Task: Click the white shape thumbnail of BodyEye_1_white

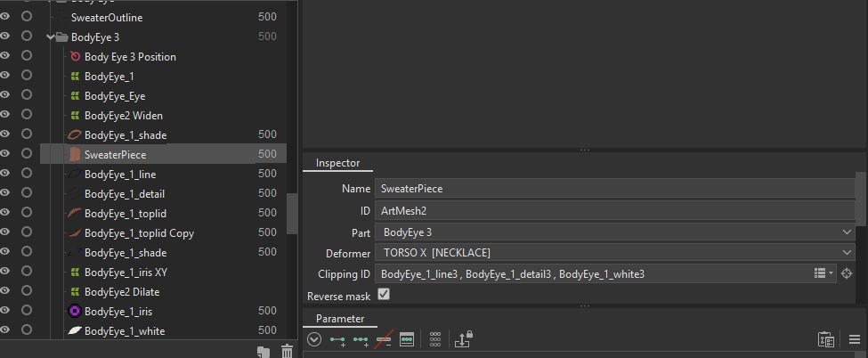Action: pos(75,331)
